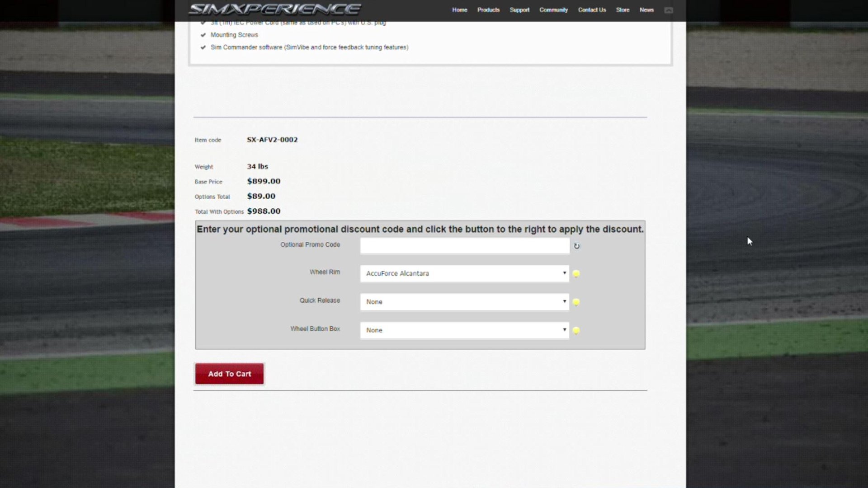Open the Wheel Rim dropdown
This screenshot has height=488, width=868.
pos(464,273)
